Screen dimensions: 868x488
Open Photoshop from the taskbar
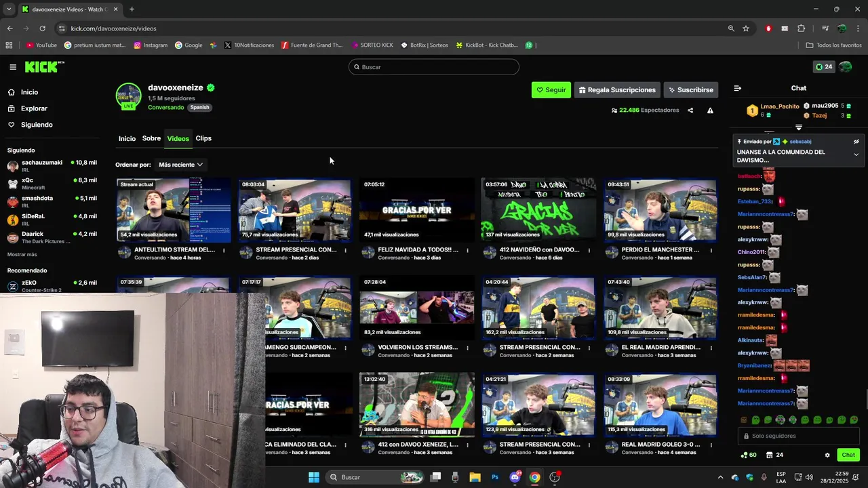tap(495, 477)
